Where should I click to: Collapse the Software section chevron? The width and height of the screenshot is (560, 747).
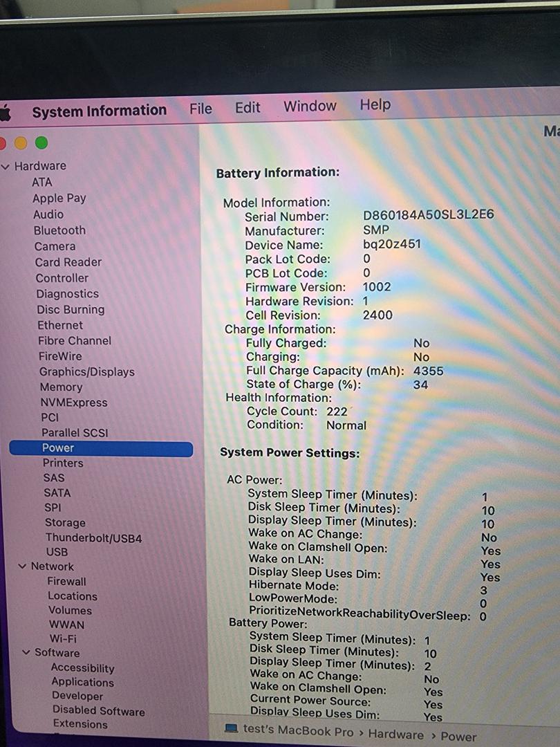coord(26,652)
